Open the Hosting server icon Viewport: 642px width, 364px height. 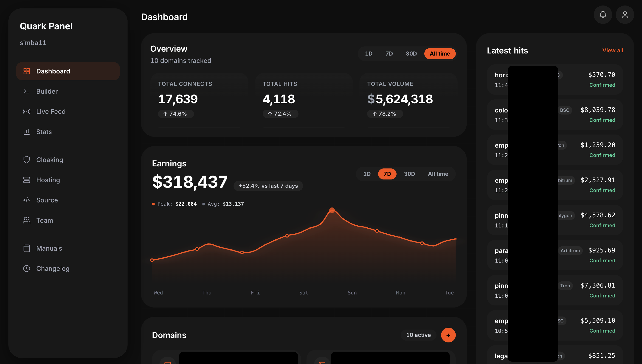(x=26, y=180)
